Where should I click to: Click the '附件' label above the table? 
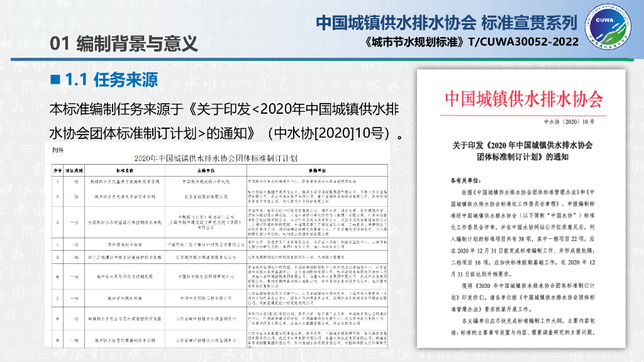(x=58, y=150)
